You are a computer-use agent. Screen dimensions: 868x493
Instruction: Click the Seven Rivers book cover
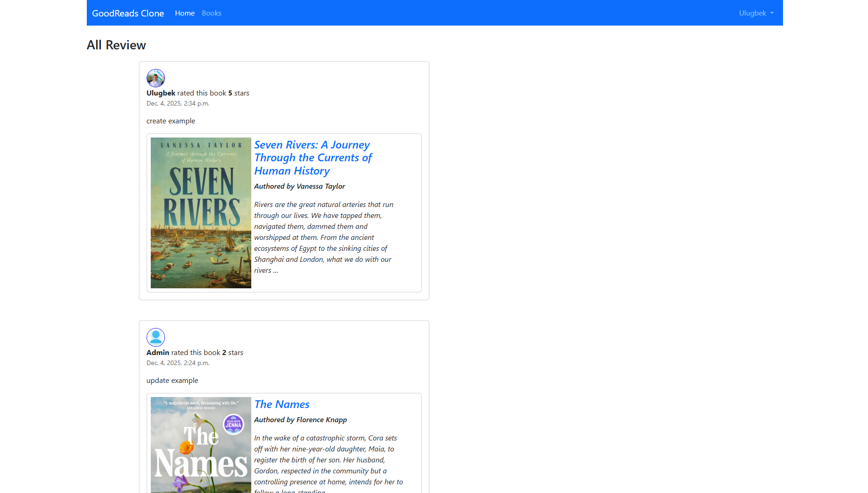(x=201, y=213)
